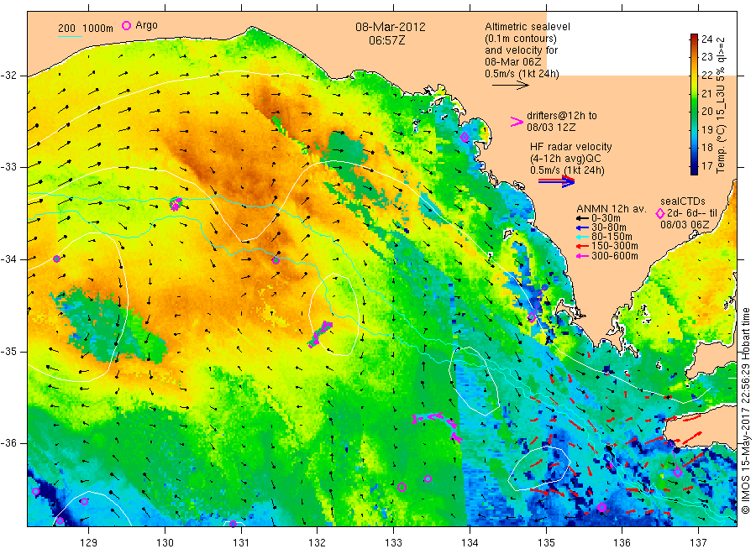
Task: Click the 'sealCTDs' label
Action: tap(683, 201)
